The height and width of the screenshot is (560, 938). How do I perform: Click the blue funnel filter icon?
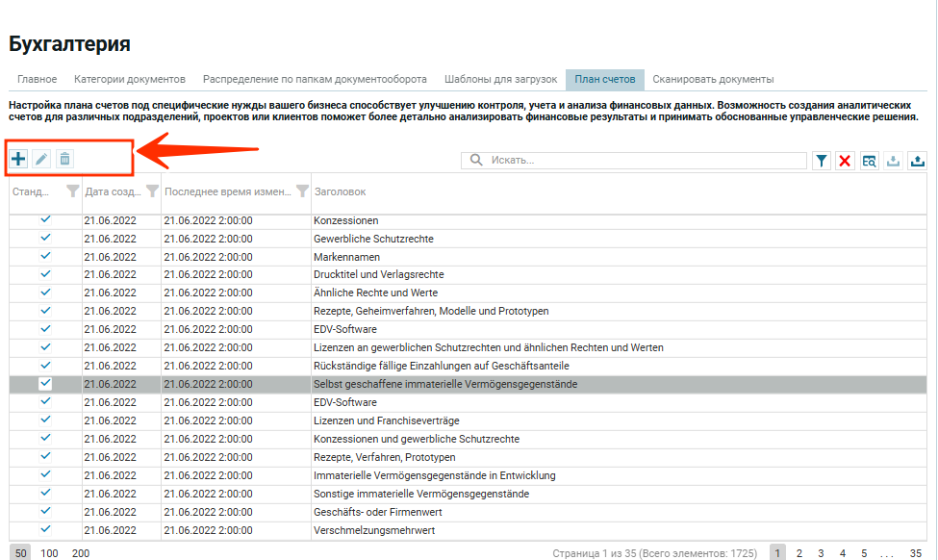click(x=822, y=161)
